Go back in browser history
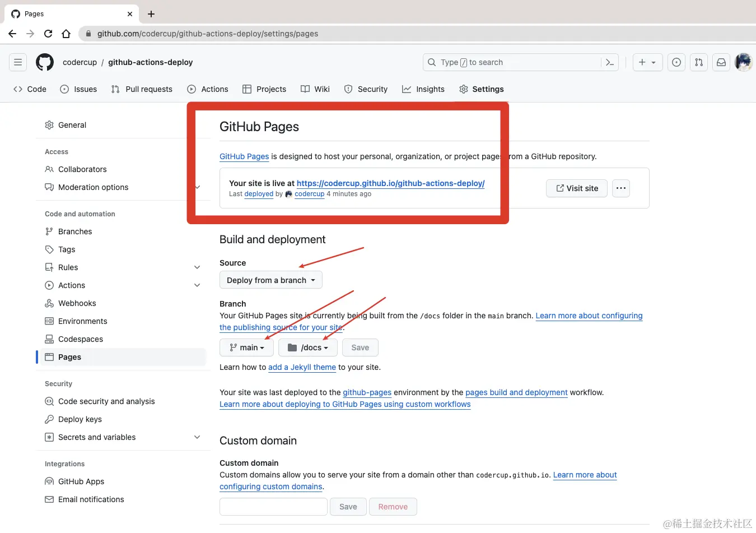 (x=12, y=34)
